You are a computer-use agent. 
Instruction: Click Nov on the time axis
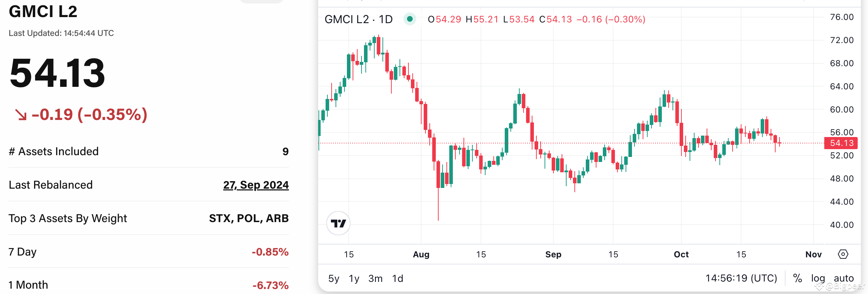coord(814,254)
